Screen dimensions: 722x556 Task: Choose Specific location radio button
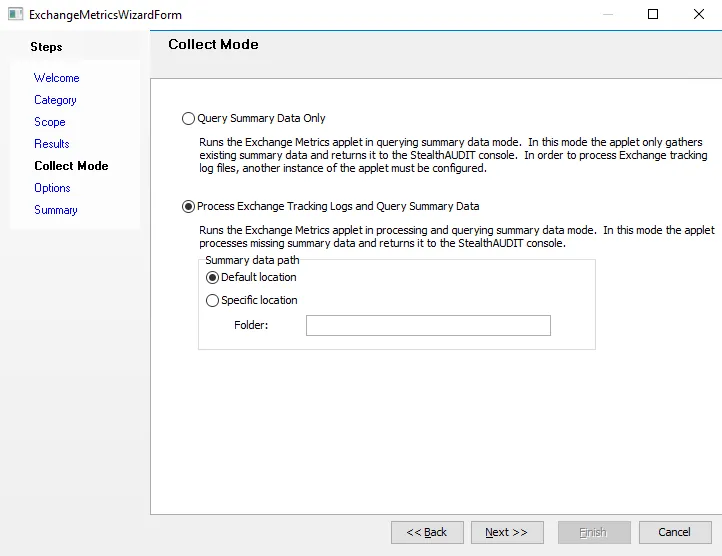click(x=212, y=300)
